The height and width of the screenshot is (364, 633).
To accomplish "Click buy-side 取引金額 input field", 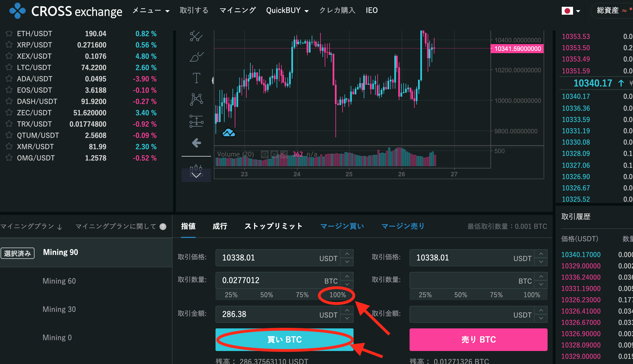I will coord(278,314).
